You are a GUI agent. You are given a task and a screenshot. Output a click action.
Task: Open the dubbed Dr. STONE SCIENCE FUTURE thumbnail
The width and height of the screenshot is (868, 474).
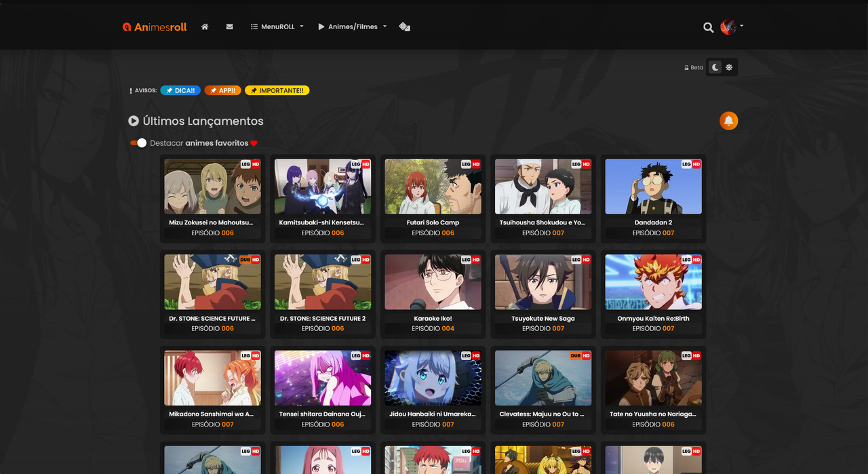(212, 282)
